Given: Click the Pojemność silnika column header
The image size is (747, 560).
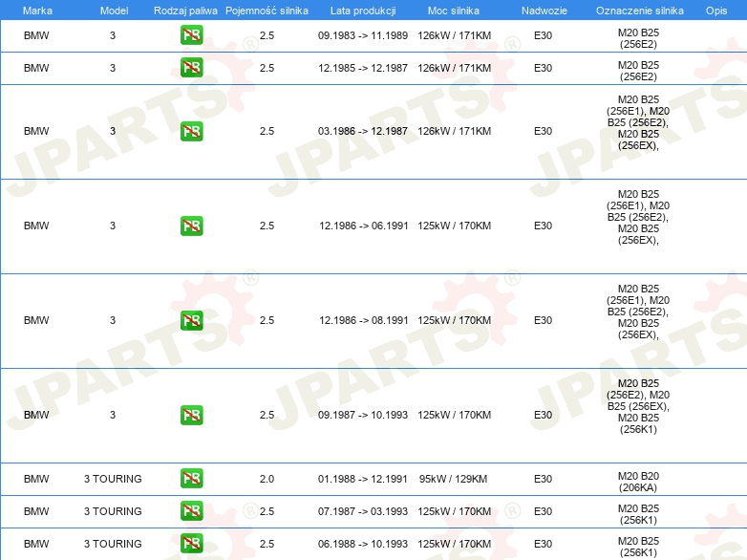Looking at the screenshot, I should (x=267, y=11).
